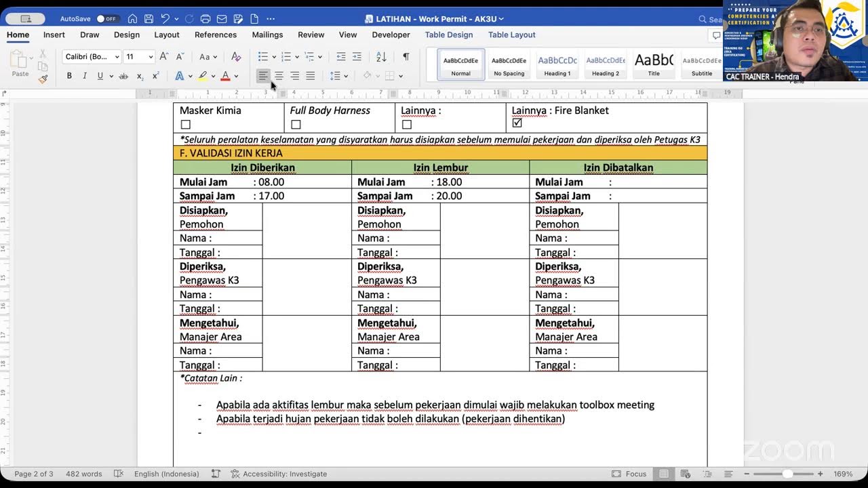The height and width of the screenshot is (488, 868).
Task: Check the Full Body Harness checkbox
Action: point(296,125)
